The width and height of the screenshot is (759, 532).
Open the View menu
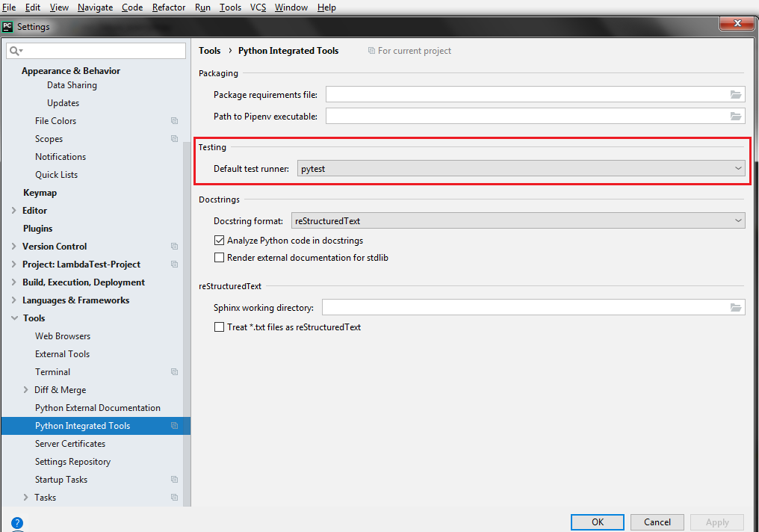click(59, 7)
